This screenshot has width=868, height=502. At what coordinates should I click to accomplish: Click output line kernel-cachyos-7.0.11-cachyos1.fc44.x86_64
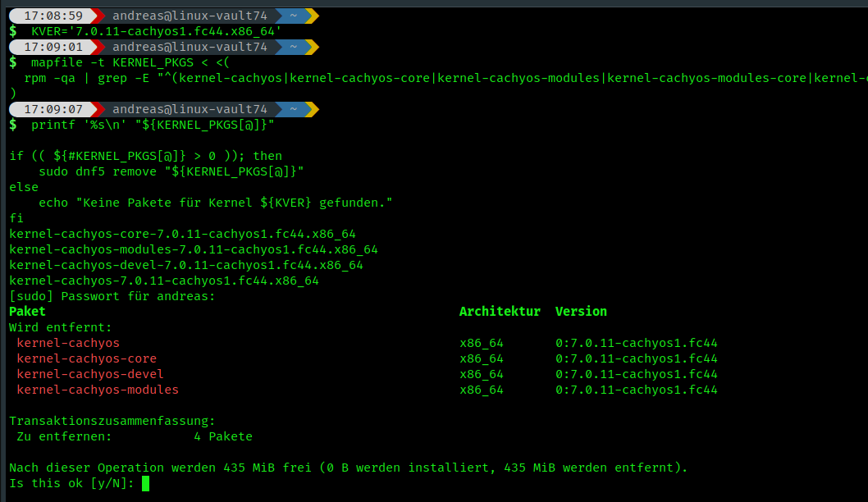pos(164,281)
